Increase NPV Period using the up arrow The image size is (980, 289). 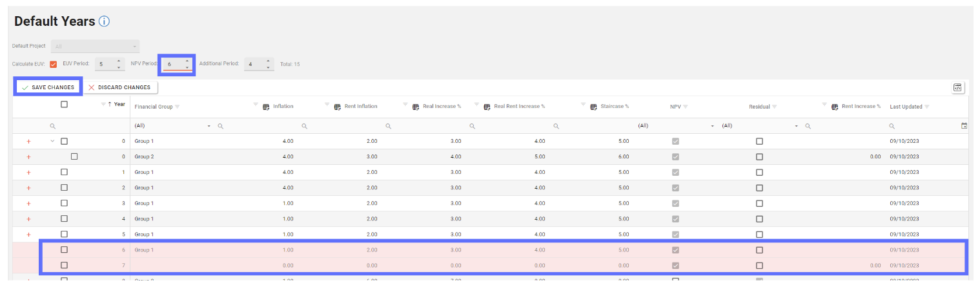click(187, 61)
